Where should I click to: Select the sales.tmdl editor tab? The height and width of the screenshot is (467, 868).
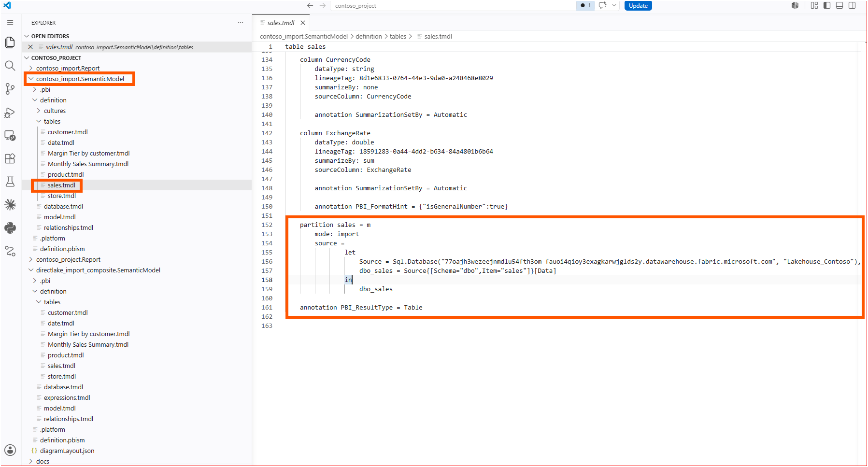click(281, 23)
